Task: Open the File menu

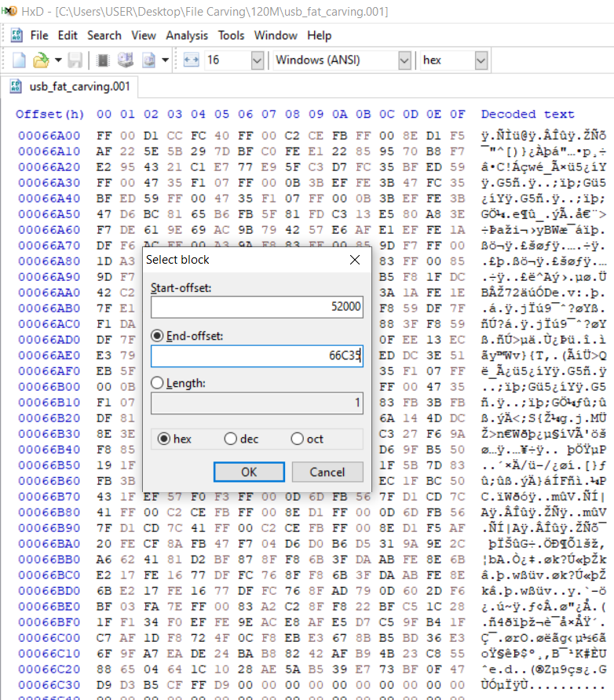Action: [39, 35]
